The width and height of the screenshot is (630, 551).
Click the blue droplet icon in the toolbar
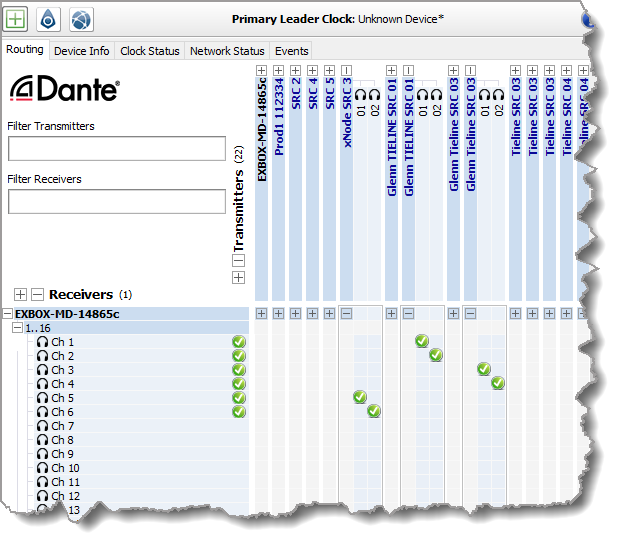coord(48,17)
